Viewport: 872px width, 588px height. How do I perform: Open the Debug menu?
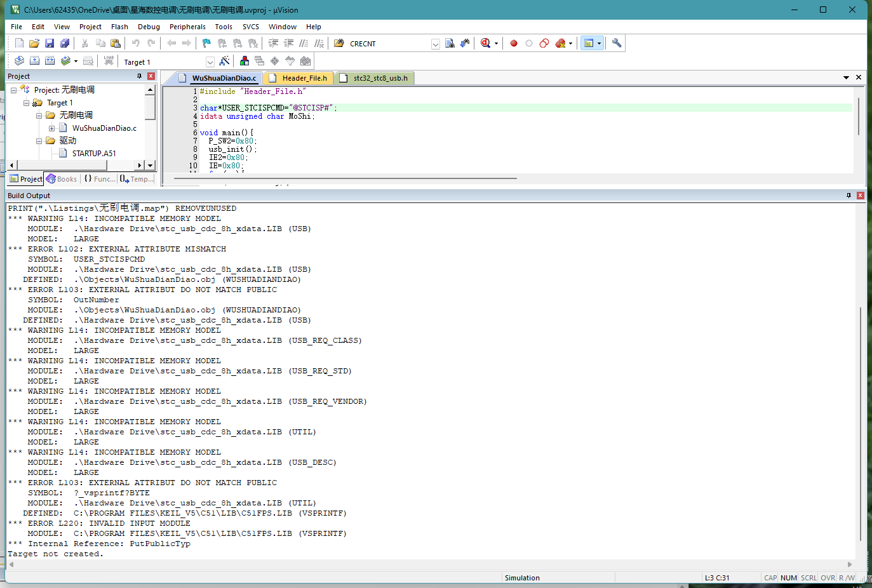pos(149,27)
